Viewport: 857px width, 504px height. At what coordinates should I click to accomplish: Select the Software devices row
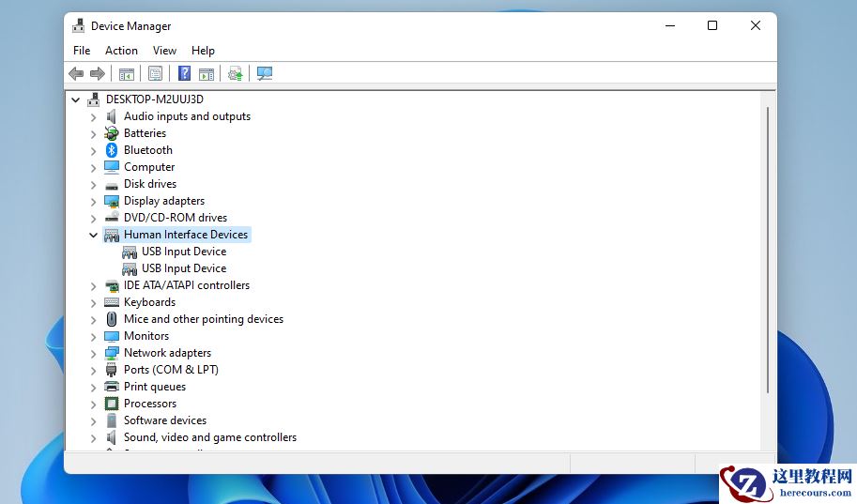(165, 420)
